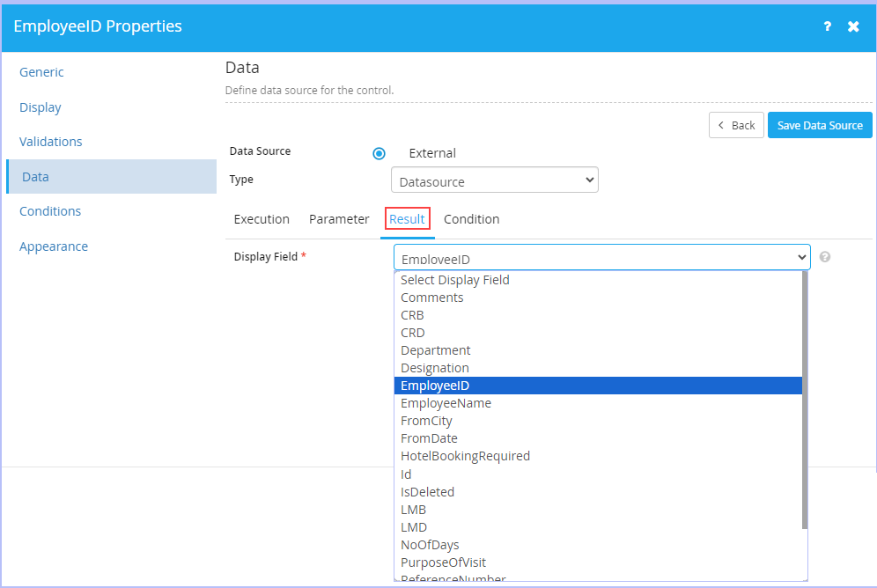Image resolution: width=877 pixels, height=588 pixels.
Task: Open the Appearance section in sidebar
Action: click(x=54, y=246)
